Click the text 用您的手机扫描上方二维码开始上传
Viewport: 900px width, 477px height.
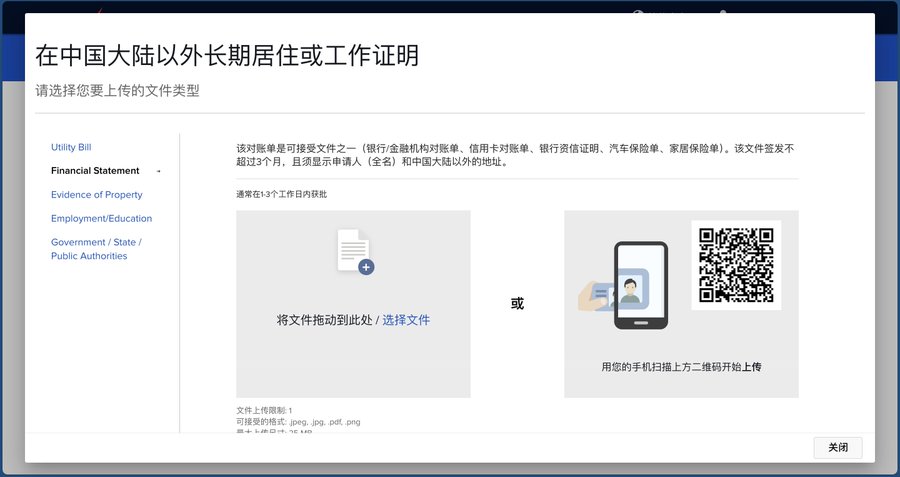681,367
